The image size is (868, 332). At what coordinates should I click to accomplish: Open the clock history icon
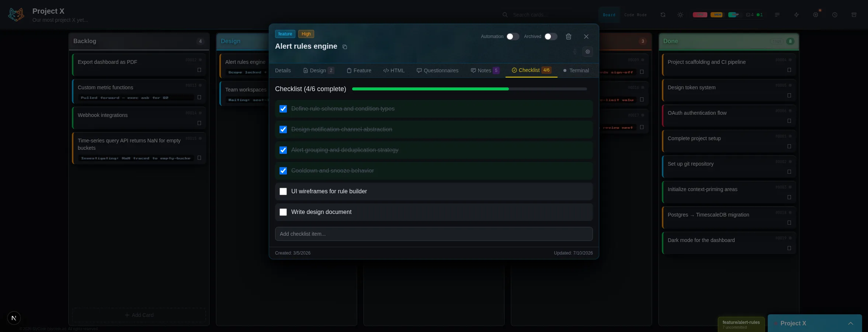point(835,15)
